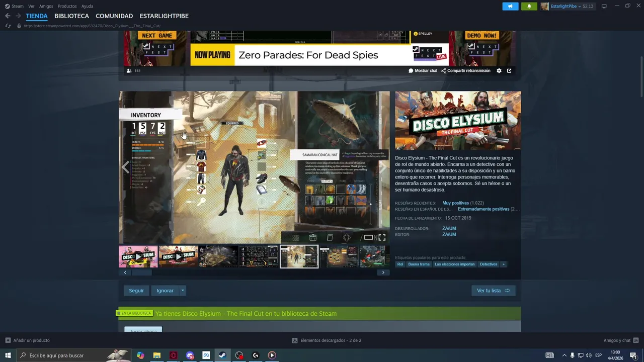The width and height of the screenshot is (644, 362).
Task: Click the Buena trama tag
Action: coord(419,264)
